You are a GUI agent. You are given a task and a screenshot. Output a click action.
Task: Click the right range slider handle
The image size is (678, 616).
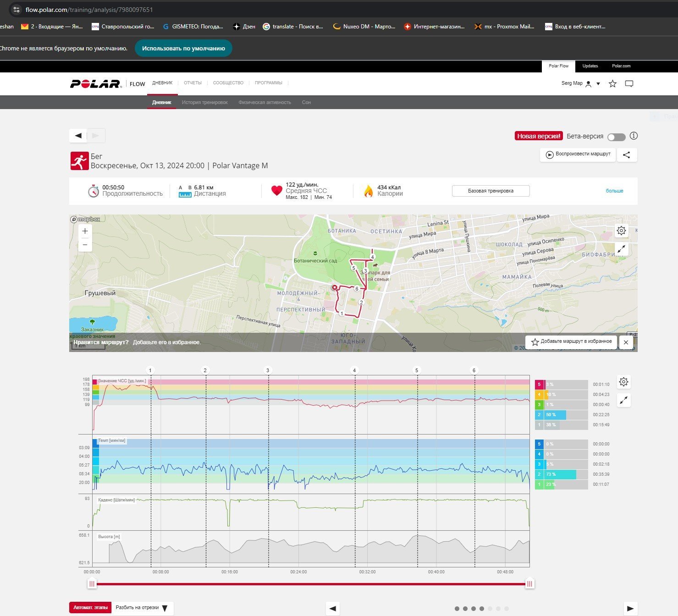tap(530, 584)
